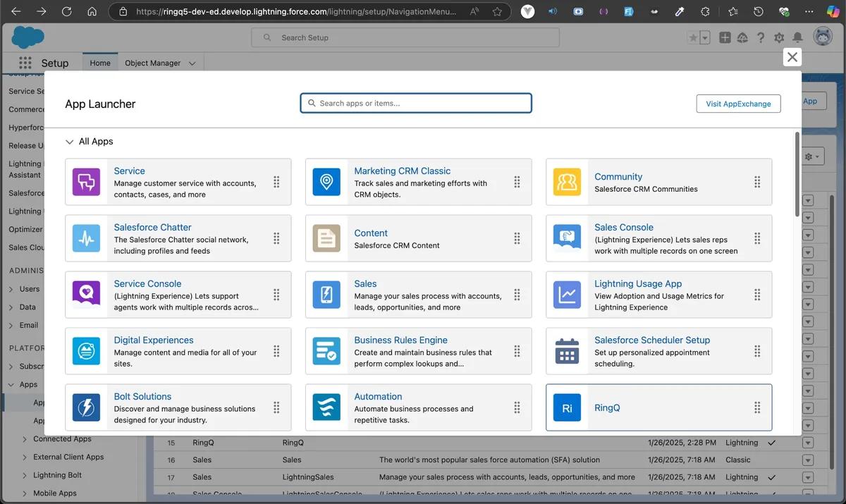Click the Visit AppExchange button
Image resolution: width=846 pixels, height=504 pixels.
tap(738, 104)
